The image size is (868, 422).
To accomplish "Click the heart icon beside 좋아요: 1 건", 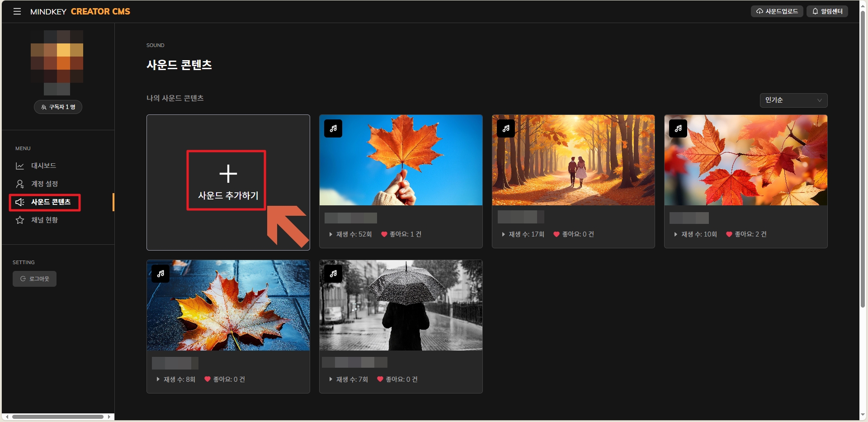I will coord(384,234).
